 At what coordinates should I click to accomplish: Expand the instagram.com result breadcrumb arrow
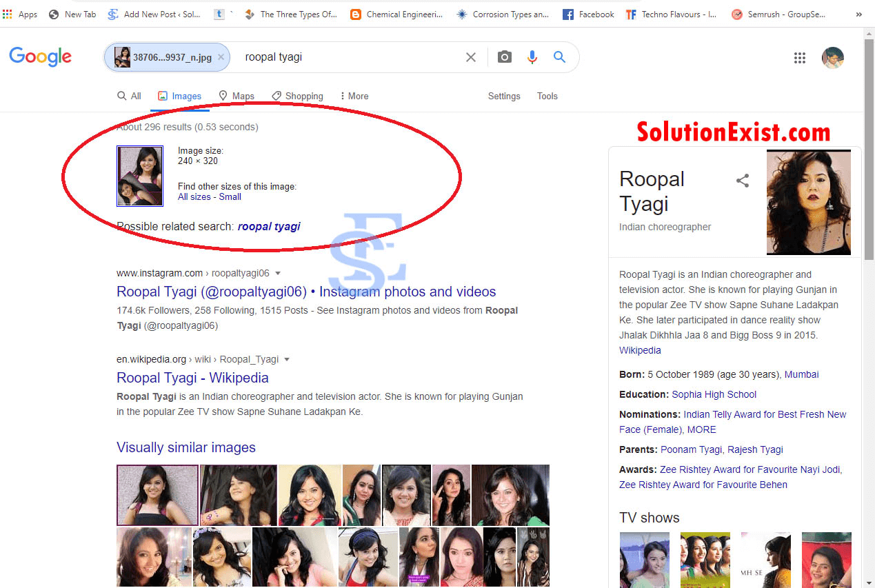click(x=279, y=273)
